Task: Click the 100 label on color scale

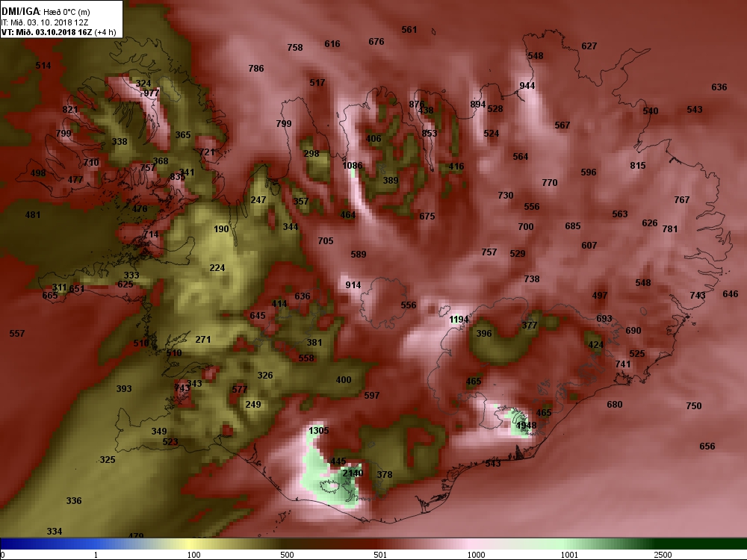Action: [194, 555]
